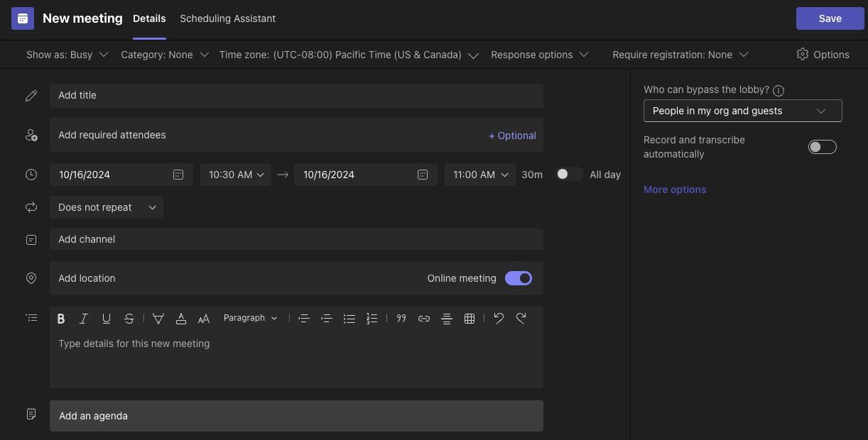
Task: Open the More options link
Action: click(674, 189)
